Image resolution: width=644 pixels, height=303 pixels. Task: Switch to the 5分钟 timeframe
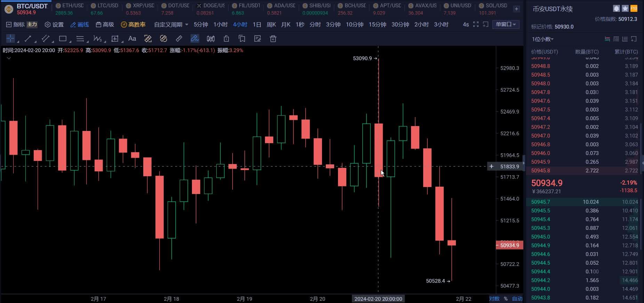[x=201, y=24]
